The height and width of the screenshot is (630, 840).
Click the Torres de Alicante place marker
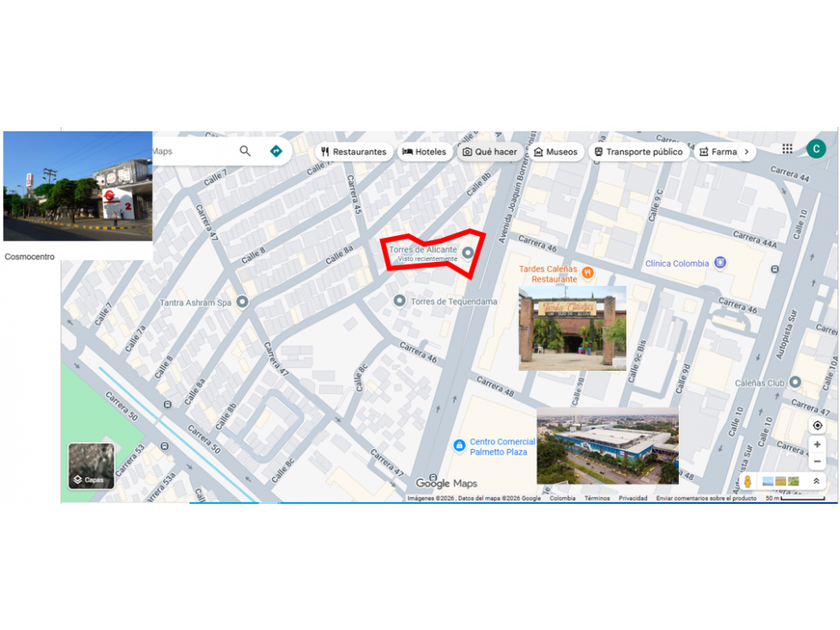coord(468,252)
